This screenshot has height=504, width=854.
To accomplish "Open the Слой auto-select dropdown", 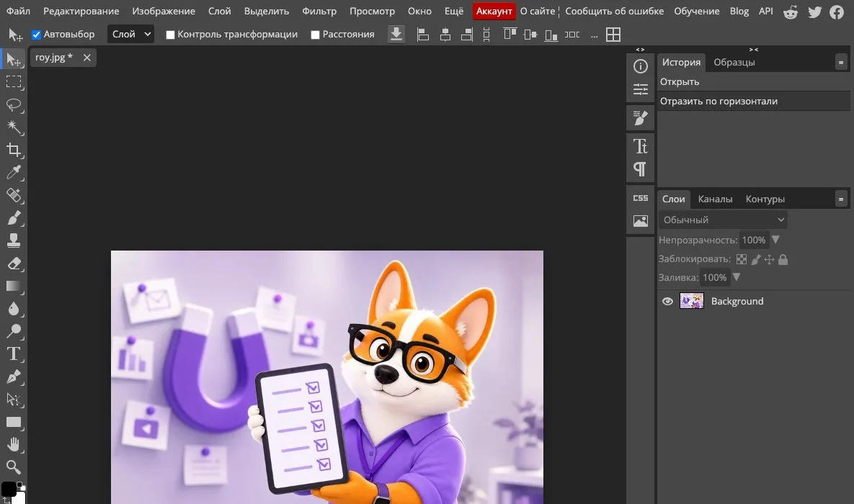I will 130,35.
